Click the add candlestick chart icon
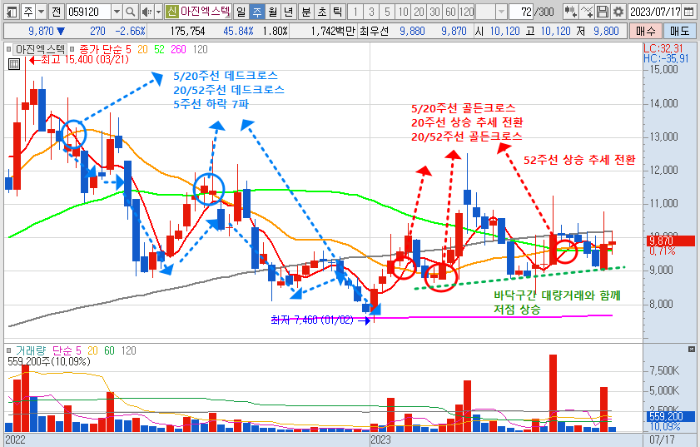This screenshot has width=700, height=447. pos(570,12)
